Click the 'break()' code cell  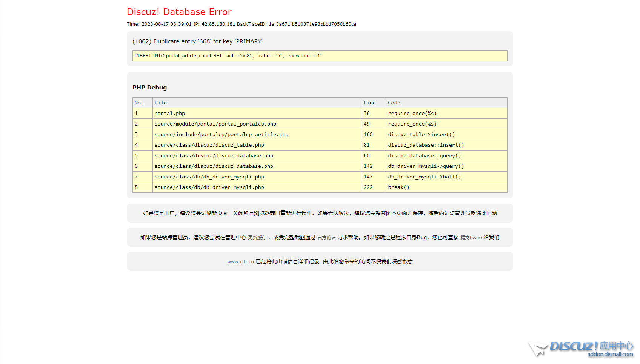point(446,187)
